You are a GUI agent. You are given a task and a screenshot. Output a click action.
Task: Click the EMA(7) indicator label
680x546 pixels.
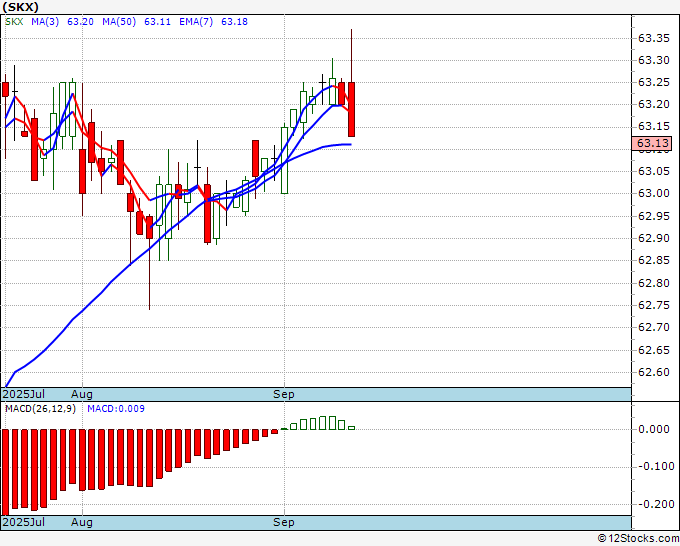pos(196,22)
